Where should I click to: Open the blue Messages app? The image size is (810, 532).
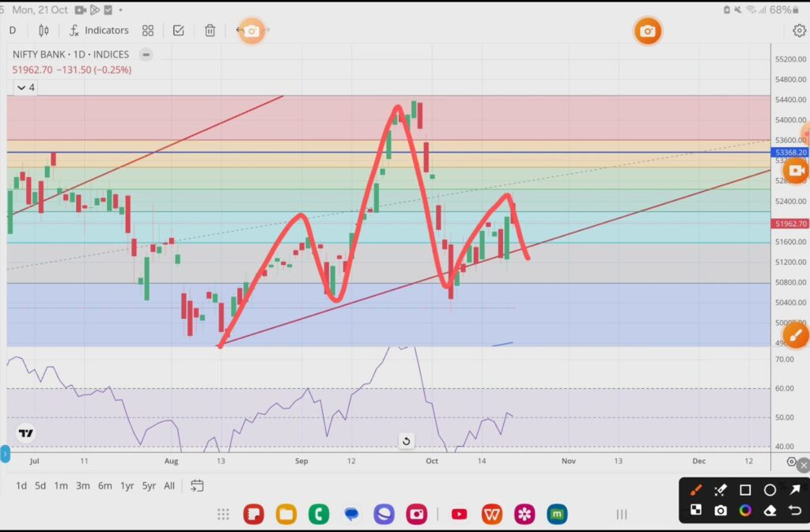(x=351, y=514)
